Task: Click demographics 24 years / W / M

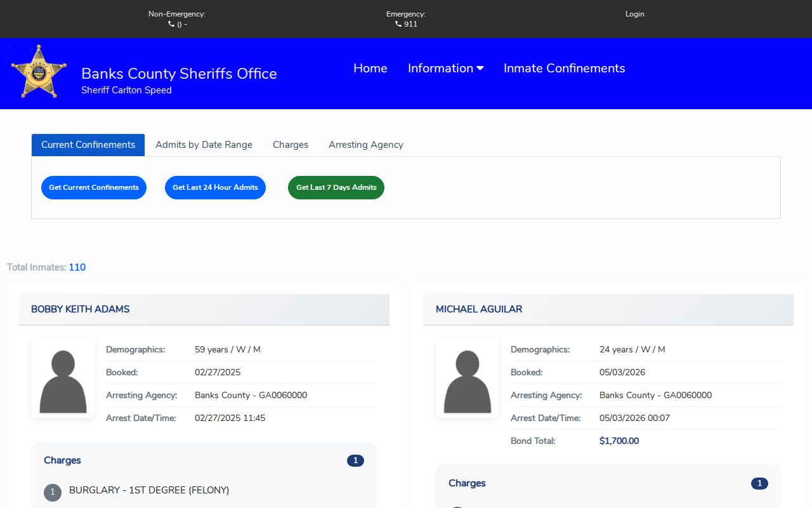Action: coord(632,349)
